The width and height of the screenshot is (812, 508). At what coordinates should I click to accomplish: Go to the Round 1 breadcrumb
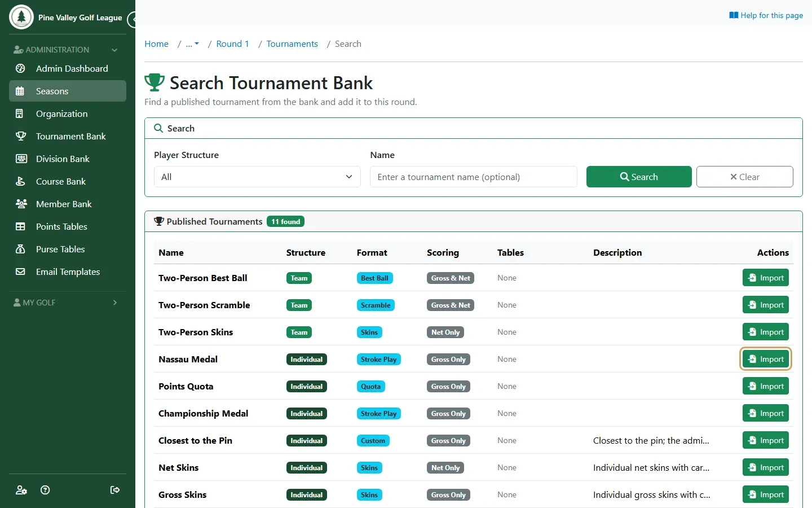pos(232,44)
